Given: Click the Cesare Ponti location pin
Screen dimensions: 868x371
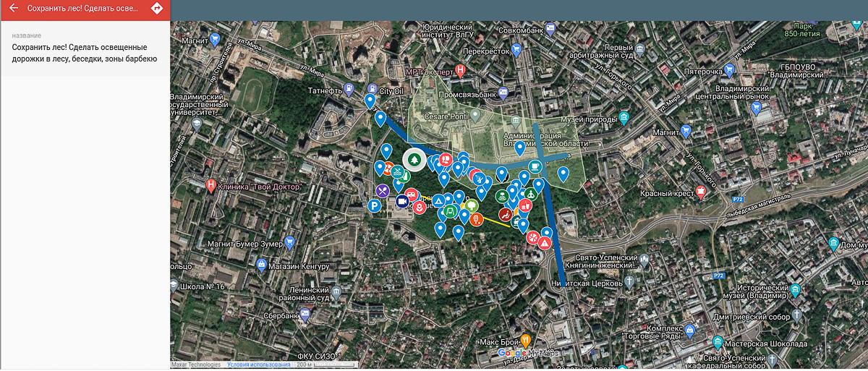Looking at the screenshot, I should (476, 115).
